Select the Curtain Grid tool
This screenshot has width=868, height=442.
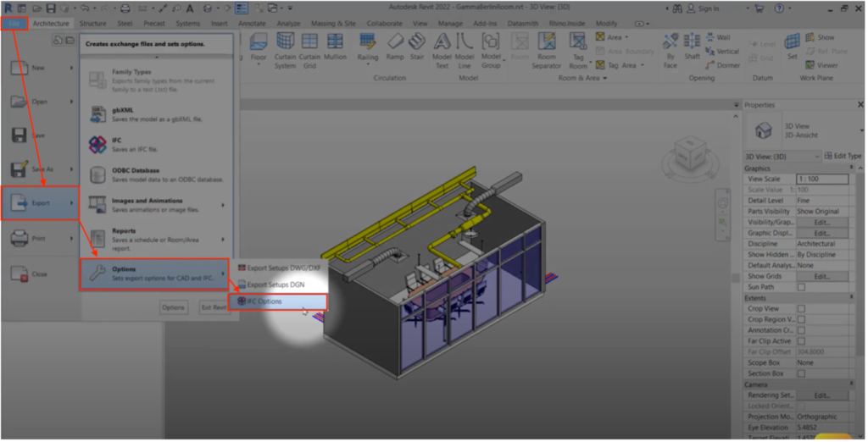pyautogui.click(x=309, y=50)
